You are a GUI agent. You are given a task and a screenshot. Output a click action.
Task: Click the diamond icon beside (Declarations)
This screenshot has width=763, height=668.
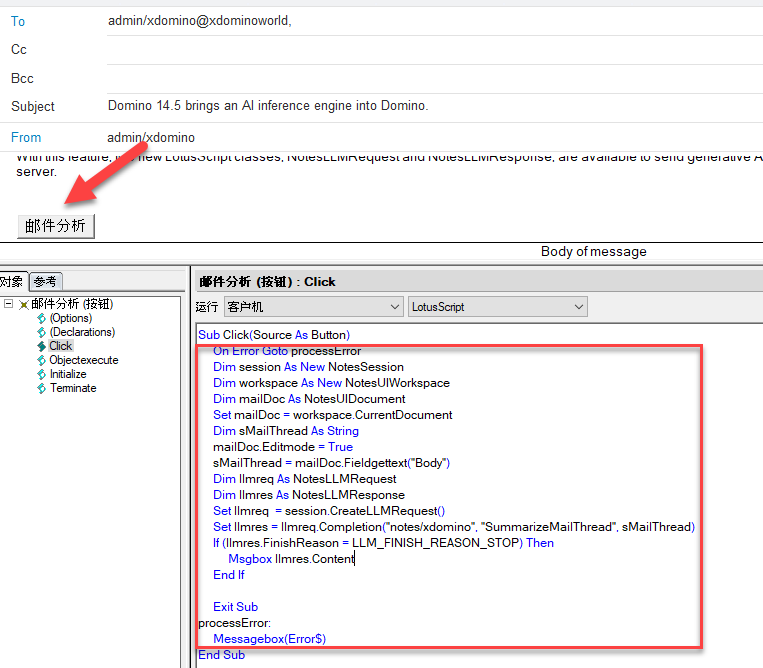(x=41, y=332)
